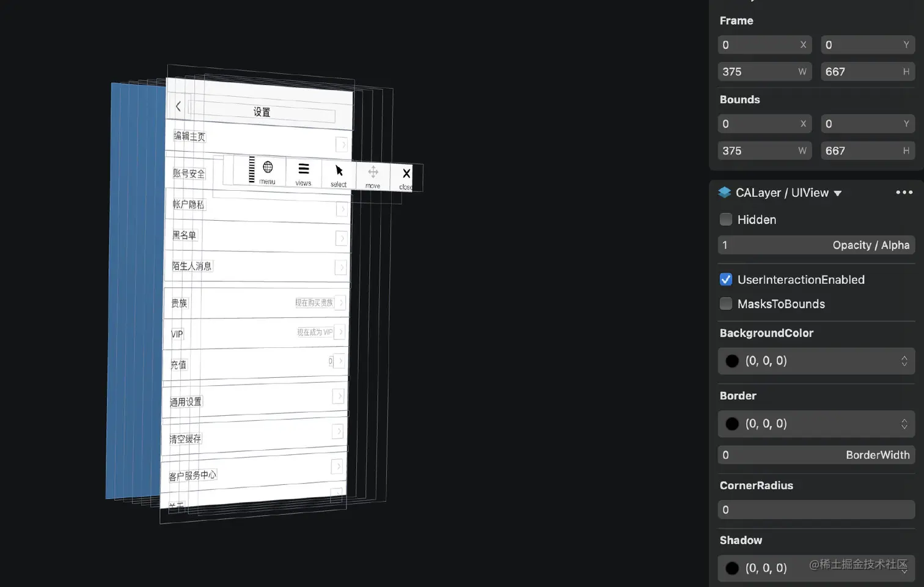Screen dimensions: 924x587
Task: Click the CornerRadius value field
Action: [x=816, y=509]
